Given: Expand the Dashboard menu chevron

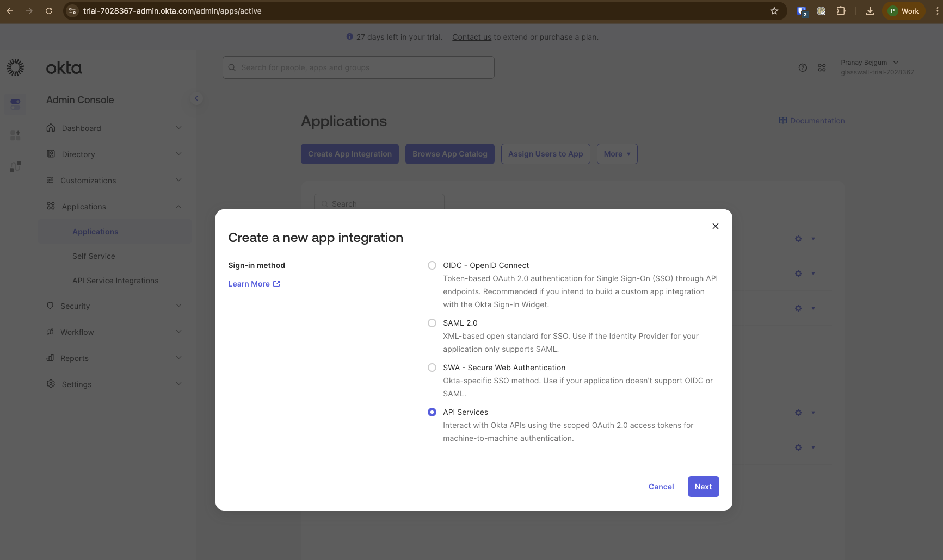Looking at the screenshot, I should coord(178,128).
